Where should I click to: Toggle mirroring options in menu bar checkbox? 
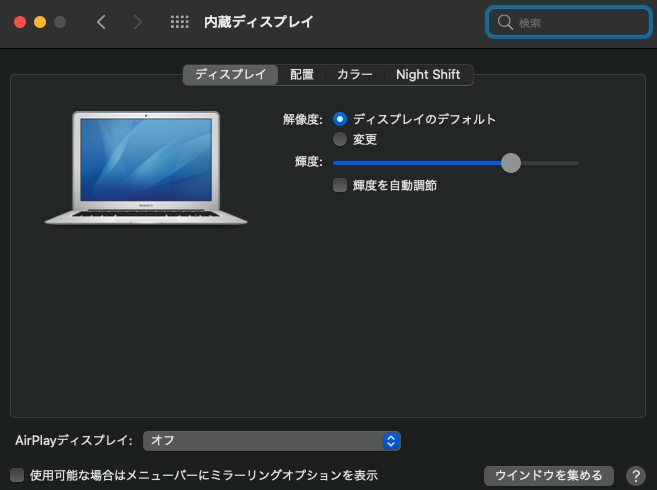click(x=17, y=475)
